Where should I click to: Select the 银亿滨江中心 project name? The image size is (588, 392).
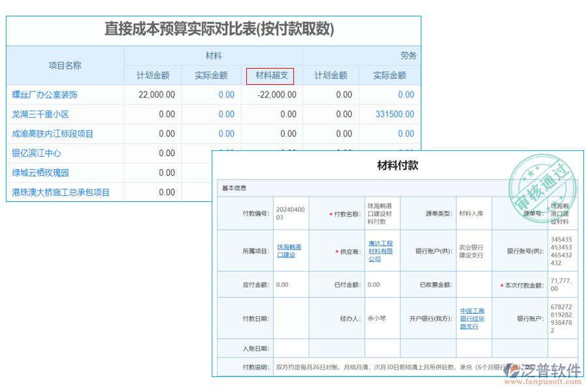pyautogui.click(x=35, y=153)
